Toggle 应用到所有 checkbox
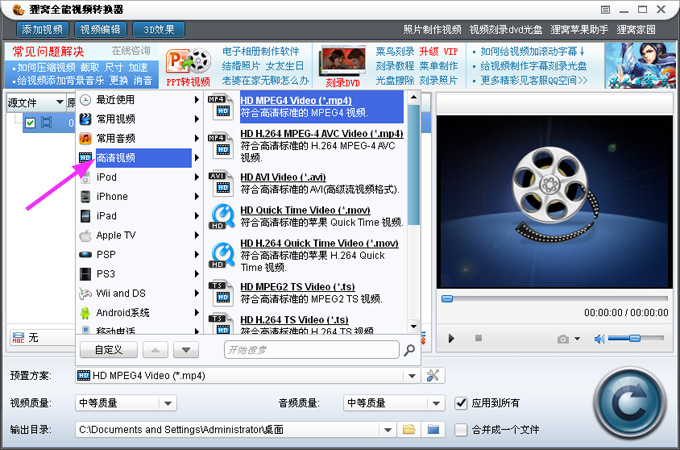The image size is (680, 450). [x=461, y=403]
